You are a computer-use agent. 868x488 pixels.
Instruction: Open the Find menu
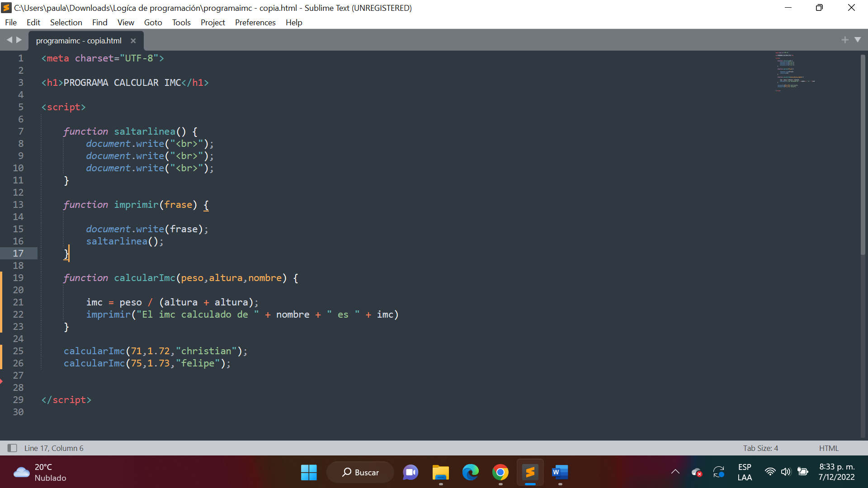[99, 23]
